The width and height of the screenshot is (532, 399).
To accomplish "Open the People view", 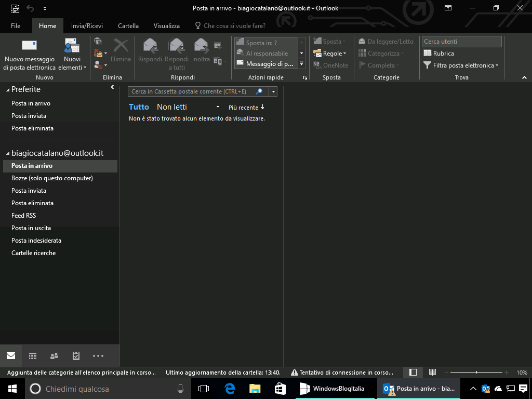I will tap(54, 356).
